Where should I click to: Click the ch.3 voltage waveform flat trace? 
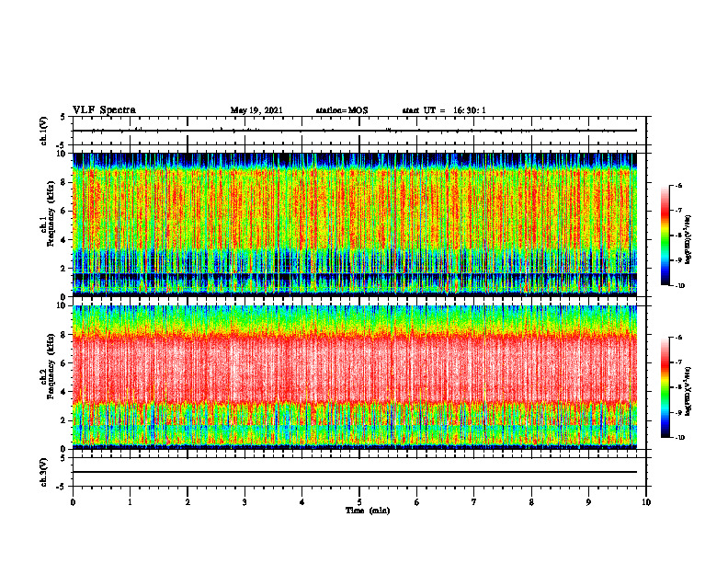pos(355,472)
